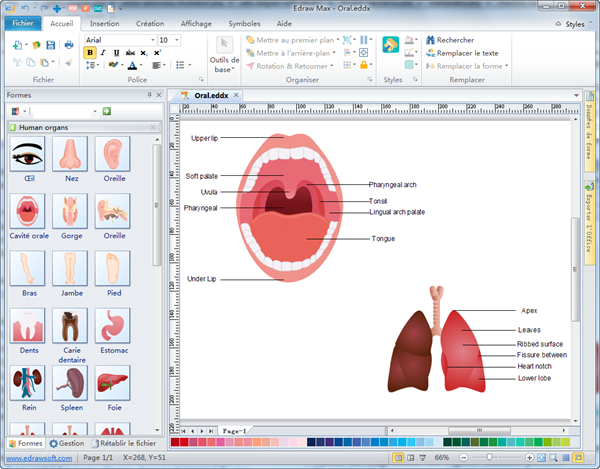Open the www.edrawsoft.com link

coord(37,457)
